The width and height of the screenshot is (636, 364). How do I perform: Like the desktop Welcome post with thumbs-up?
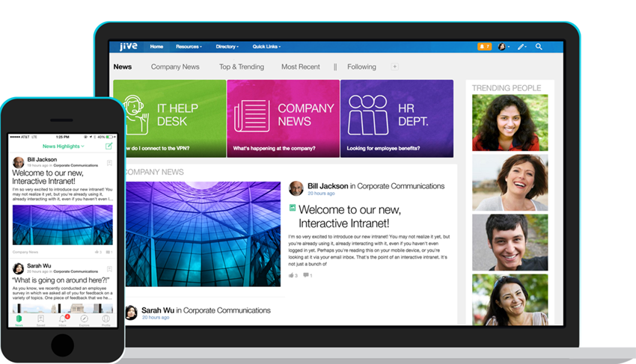293,275
